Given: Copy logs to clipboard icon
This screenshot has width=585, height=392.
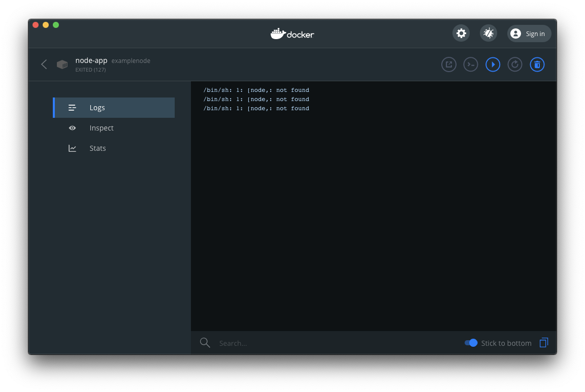Looking at the screenshot, I should [544, 343].
